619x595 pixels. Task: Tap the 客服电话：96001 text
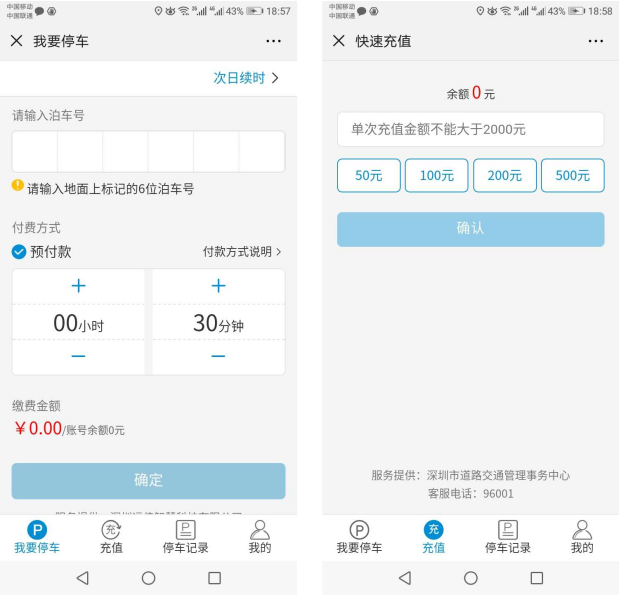tap(471, 494)
